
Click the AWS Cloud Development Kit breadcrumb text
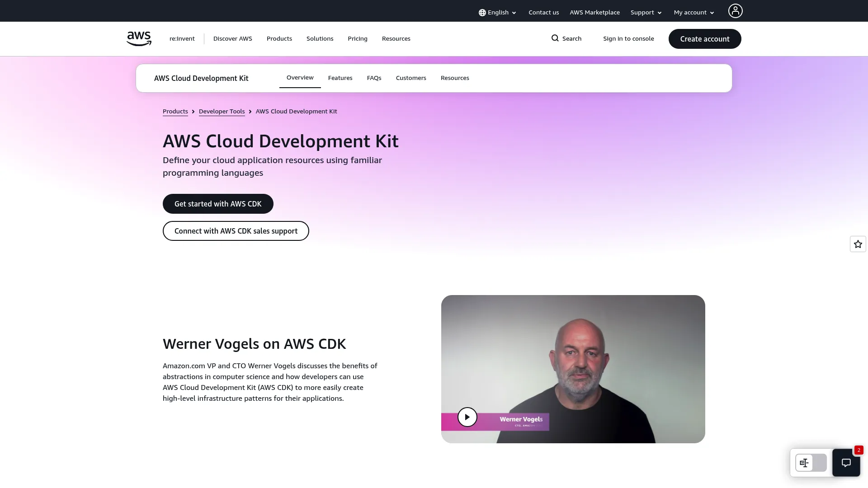[x=297, y=112]
